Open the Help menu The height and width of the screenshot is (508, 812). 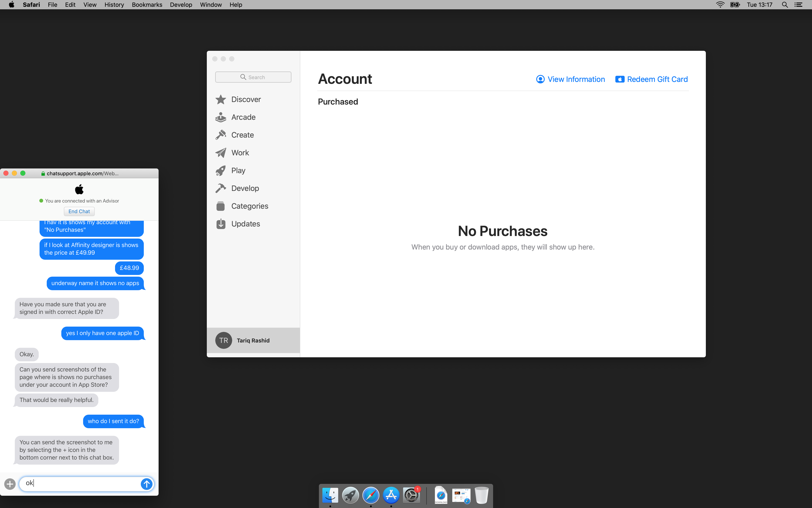tap(236, 5)
